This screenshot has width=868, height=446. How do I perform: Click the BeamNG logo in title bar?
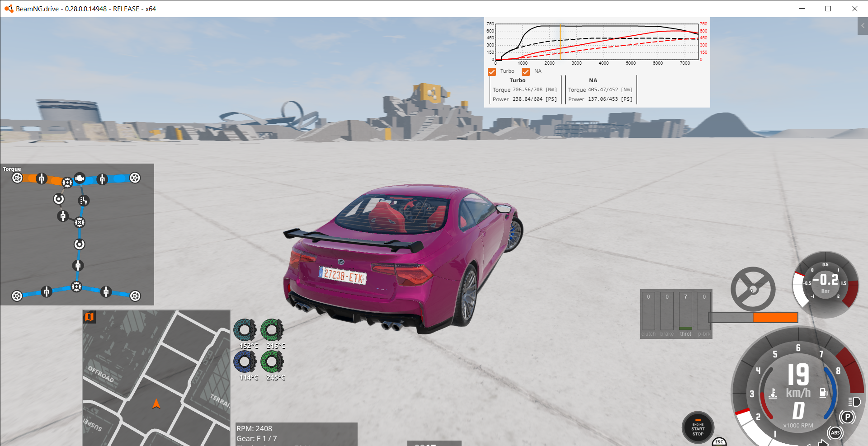pos(9,9)
